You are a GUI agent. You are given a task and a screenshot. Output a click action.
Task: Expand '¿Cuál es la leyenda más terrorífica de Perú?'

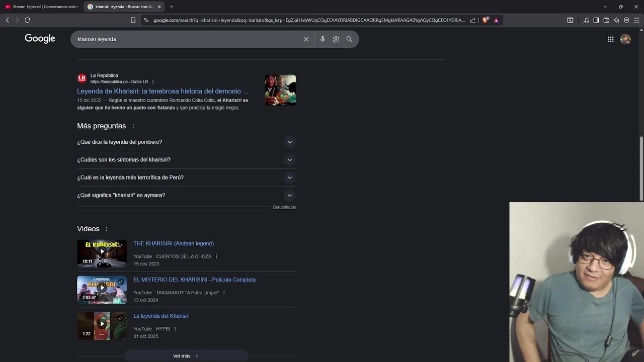[186, 177]
